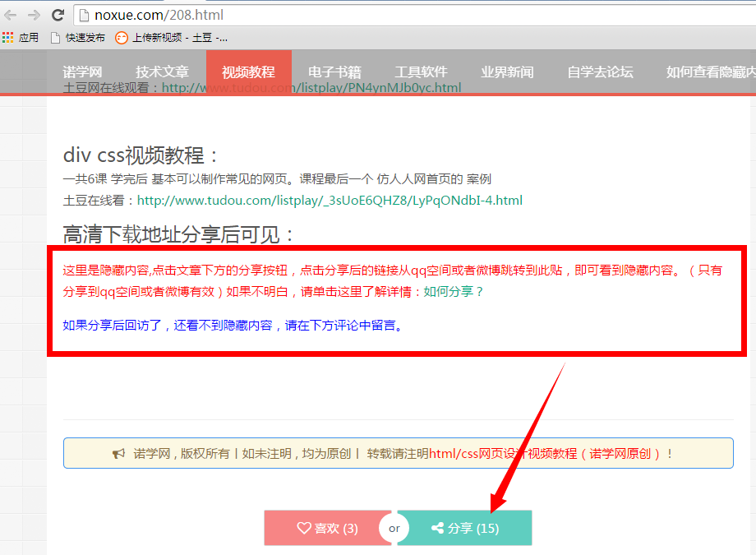Open the 如何查看隐藏内容 menu item
Viewport: 756px width, 555px height.
click(x=711, y=72)
